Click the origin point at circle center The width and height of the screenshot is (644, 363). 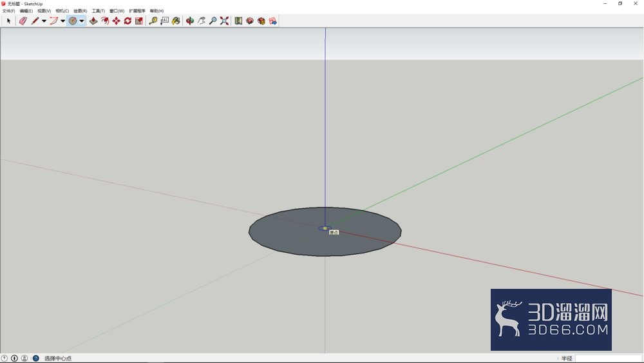point(325,228)
